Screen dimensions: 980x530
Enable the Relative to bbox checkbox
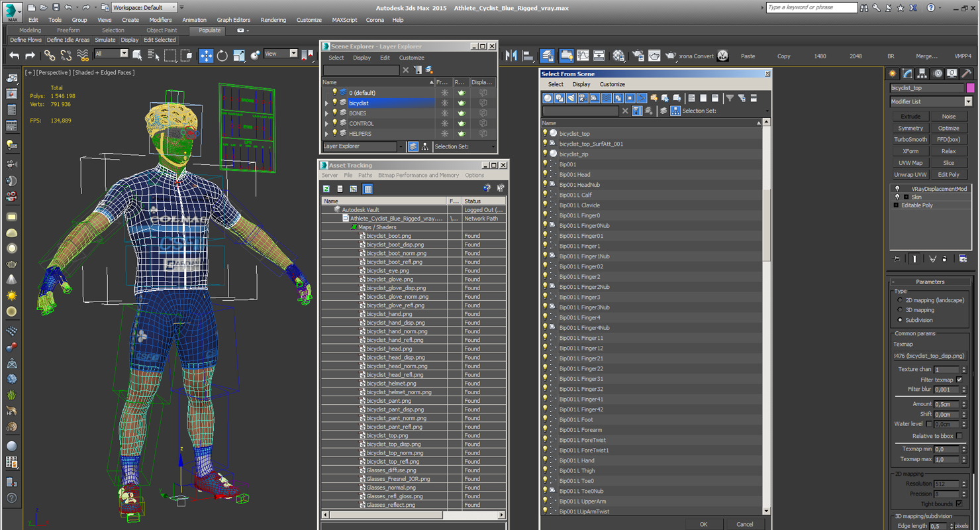[x=959, y=436]
